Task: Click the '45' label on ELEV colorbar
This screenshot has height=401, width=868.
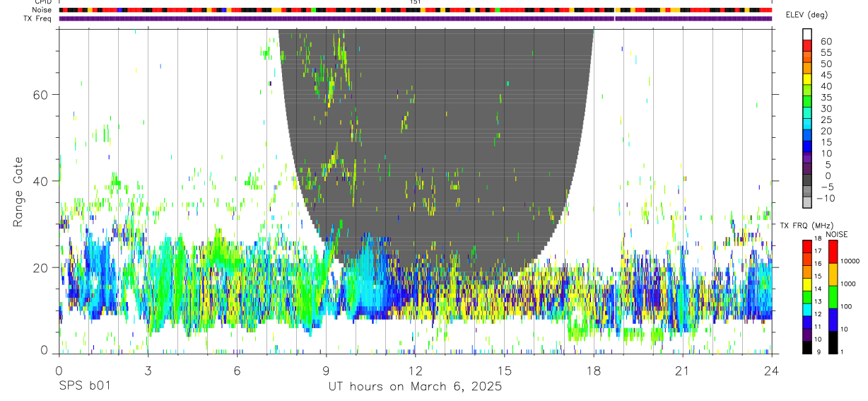Action: 826,75
